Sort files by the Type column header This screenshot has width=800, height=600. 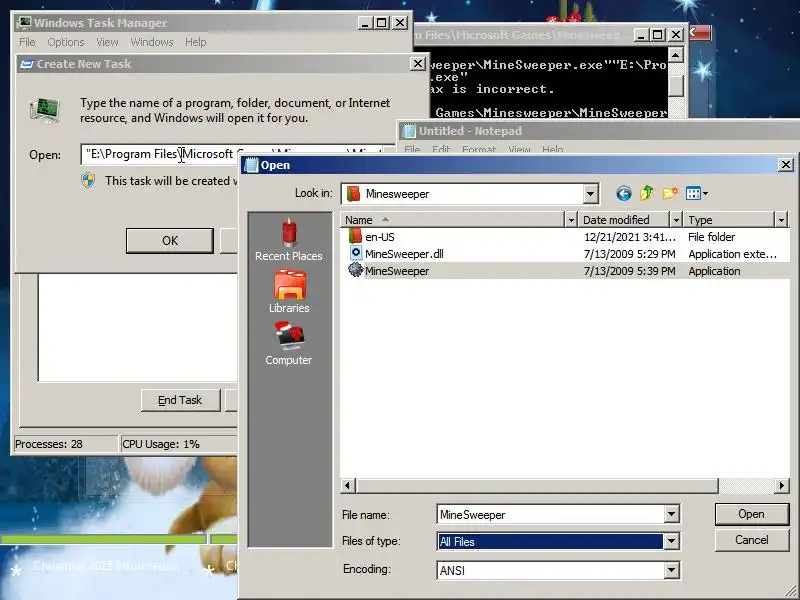(730, 220)
